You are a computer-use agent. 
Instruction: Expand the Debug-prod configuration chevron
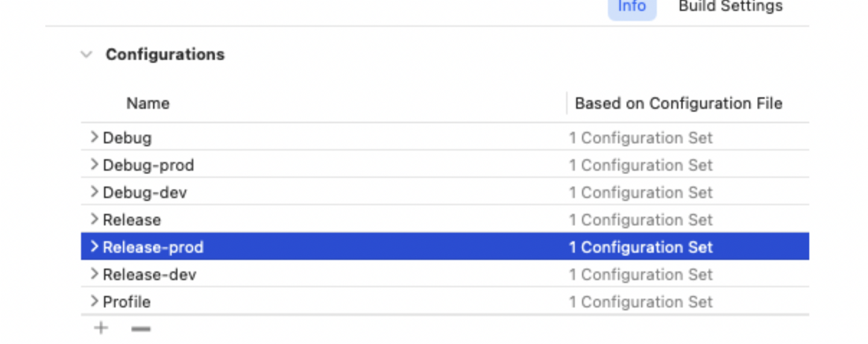tap(94, 164)
